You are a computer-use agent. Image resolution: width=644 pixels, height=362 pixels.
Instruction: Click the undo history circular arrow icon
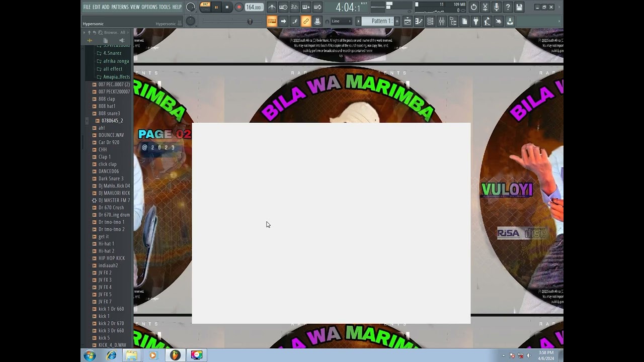(473, 7)
